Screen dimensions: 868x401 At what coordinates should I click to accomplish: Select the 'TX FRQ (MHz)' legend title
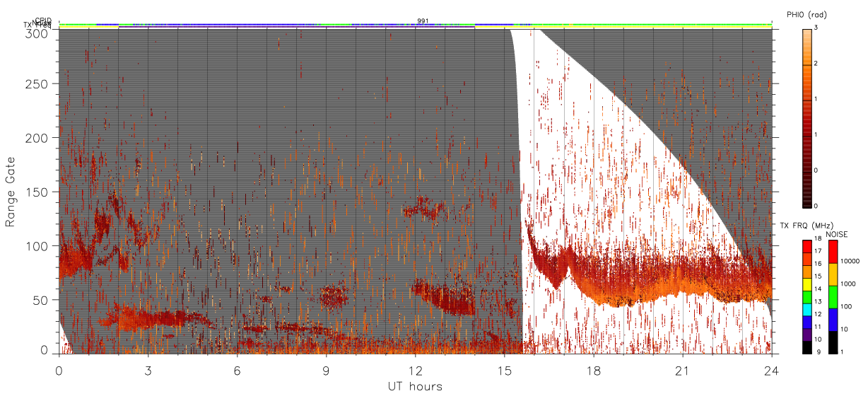(806, 225)
